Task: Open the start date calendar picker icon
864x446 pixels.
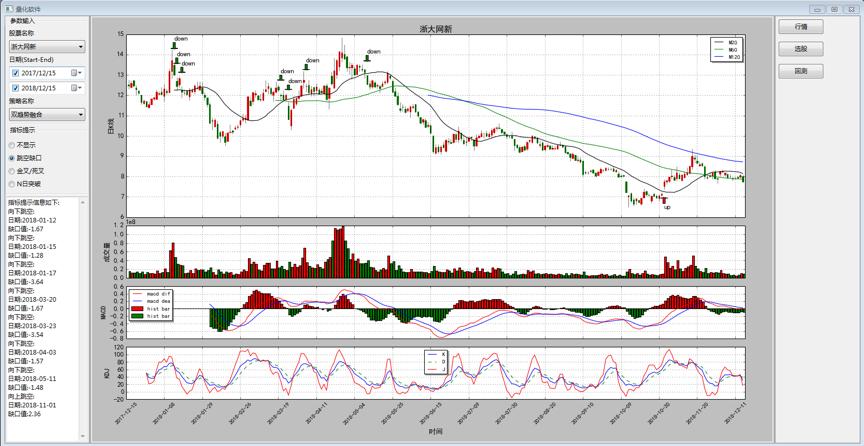Action: 75,73
